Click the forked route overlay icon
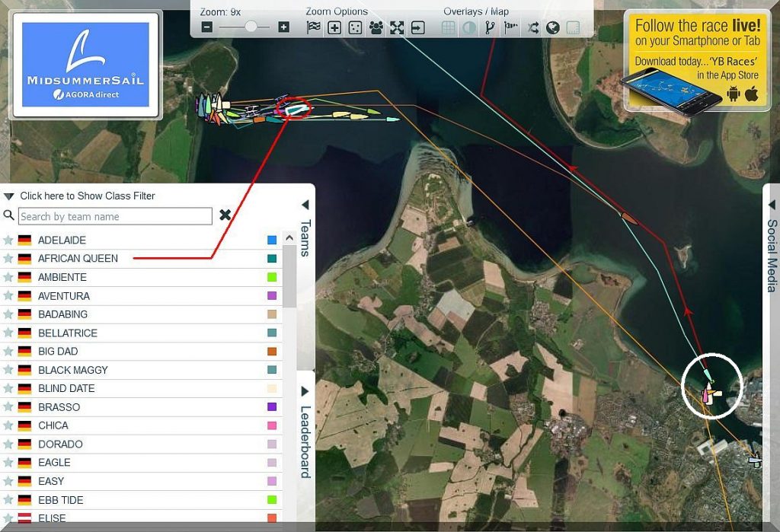Screen dimensions: 780x532 (x=490, y=28)
